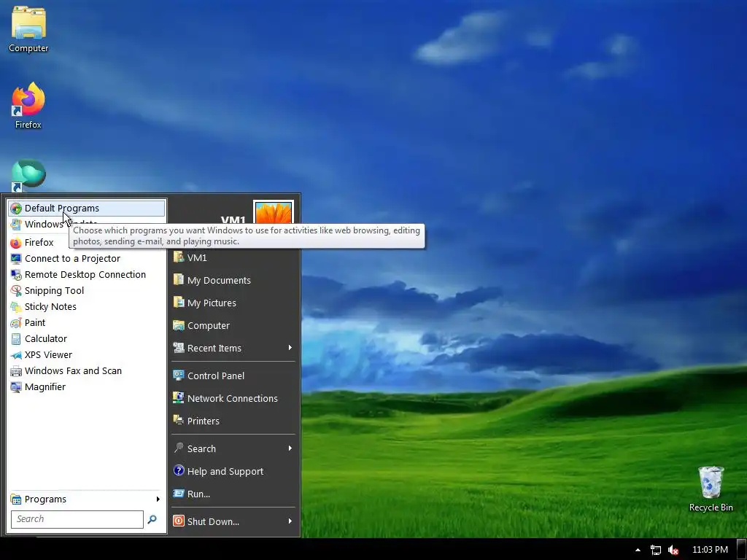This screenshot has height=560, width=747.
Task: Click the Control Panel icon
Action: [179, 376]
